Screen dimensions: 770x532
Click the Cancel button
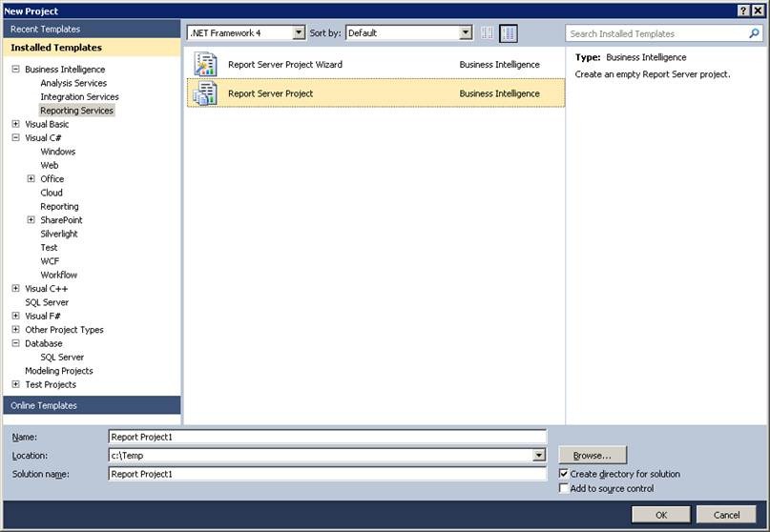pyautogui.click(x=726, y=515)
